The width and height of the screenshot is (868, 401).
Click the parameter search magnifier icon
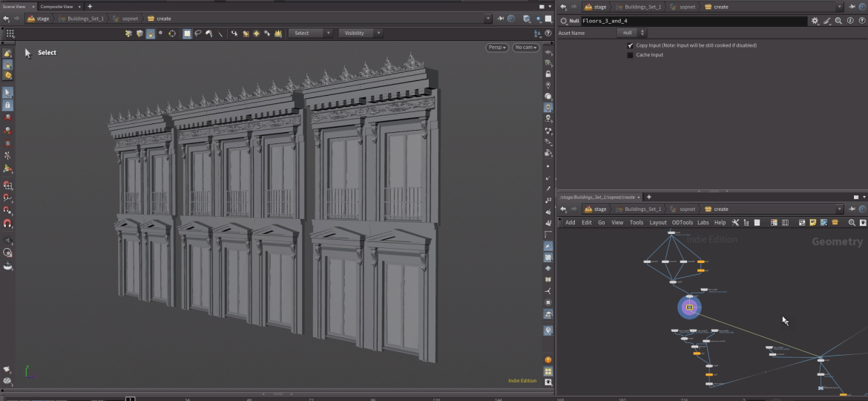(x=838, y=21)
